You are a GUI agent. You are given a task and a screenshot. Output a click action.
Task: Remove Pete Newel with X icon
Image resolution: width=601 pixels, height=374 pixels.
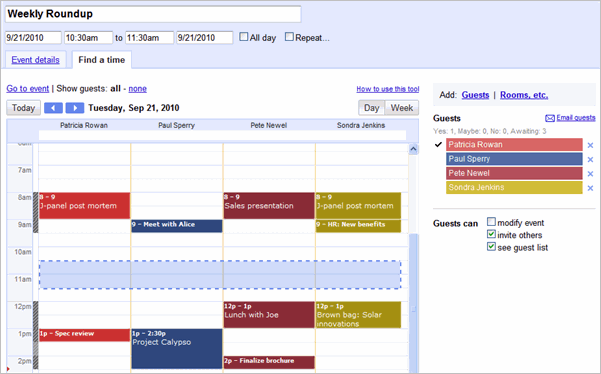(x=590, y=174)
